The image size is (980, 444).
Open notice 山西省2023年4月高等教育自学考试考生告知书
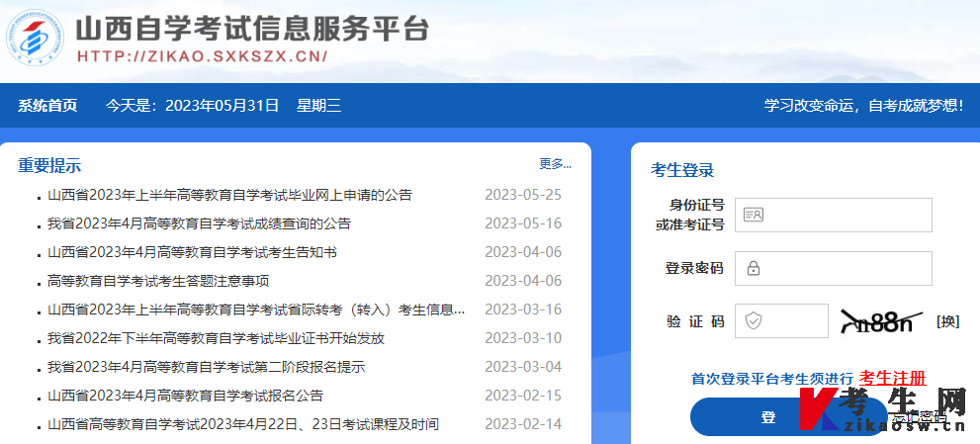click(193, 252)
